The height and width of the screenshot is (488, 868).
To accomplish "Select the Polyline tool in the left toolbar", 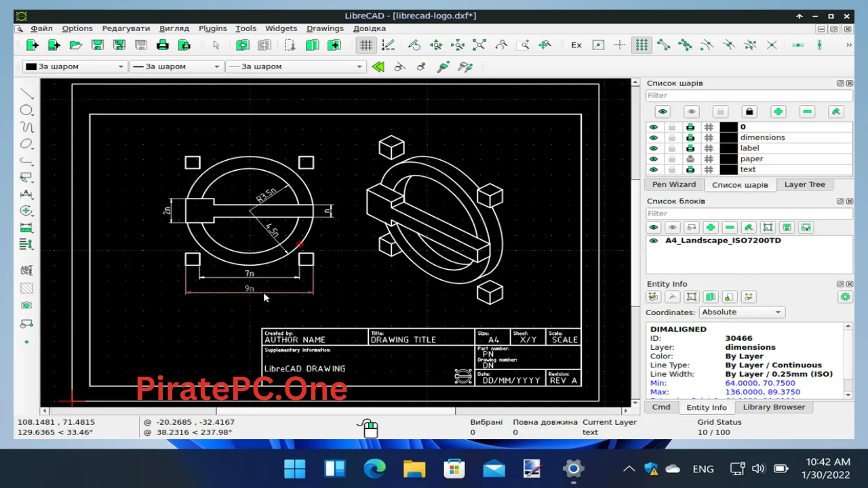I will [x=26, y=161].
